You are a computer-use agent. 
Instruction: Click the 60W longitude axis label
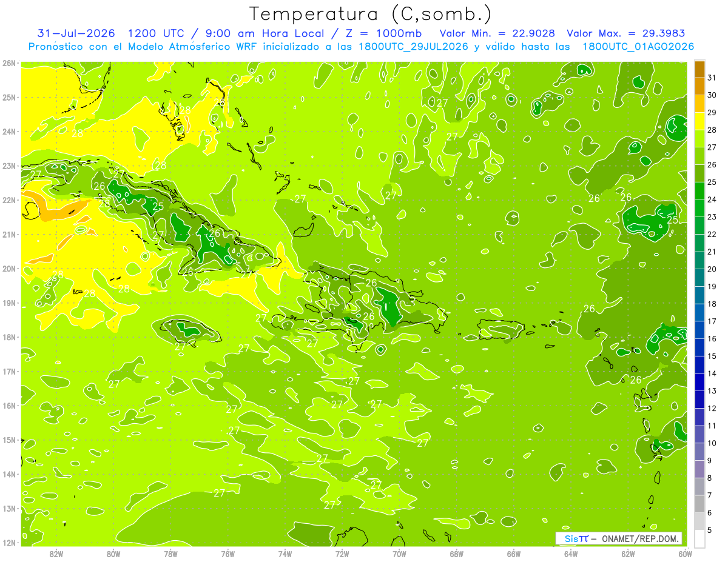pos(684,554)
